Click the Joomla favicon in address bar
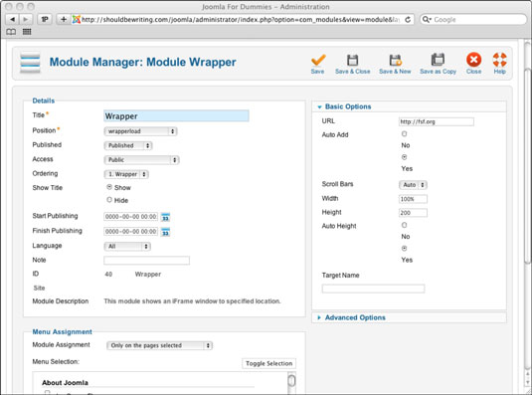Image resolution: width=532 pixels, height=395 pixels. coord(77,20)
